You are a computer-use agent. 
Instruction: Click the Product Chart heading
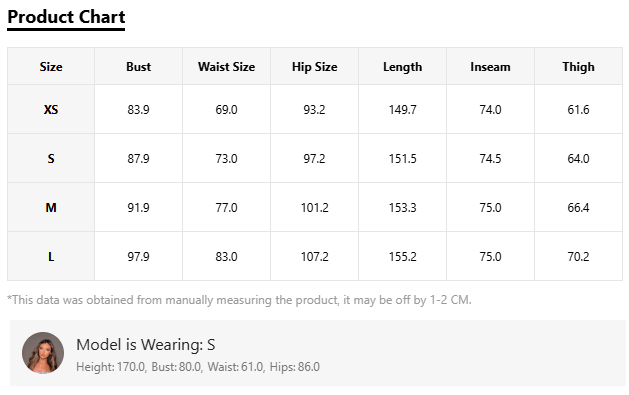[x=66, y=17]
